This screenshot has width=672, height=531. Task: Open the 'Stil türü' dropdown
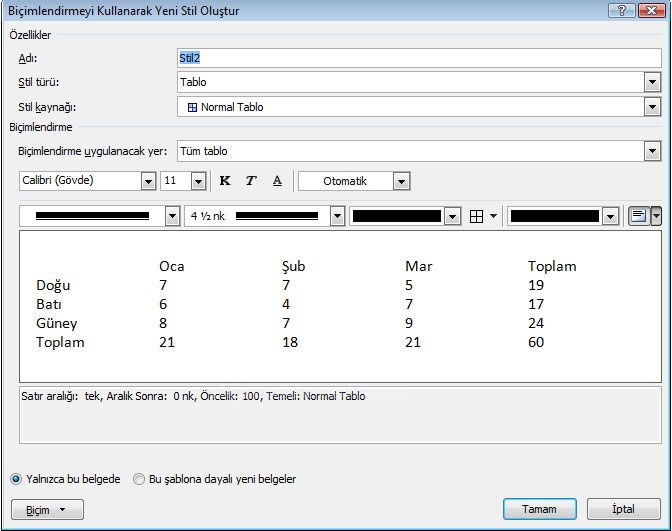[x=652, y=82]
